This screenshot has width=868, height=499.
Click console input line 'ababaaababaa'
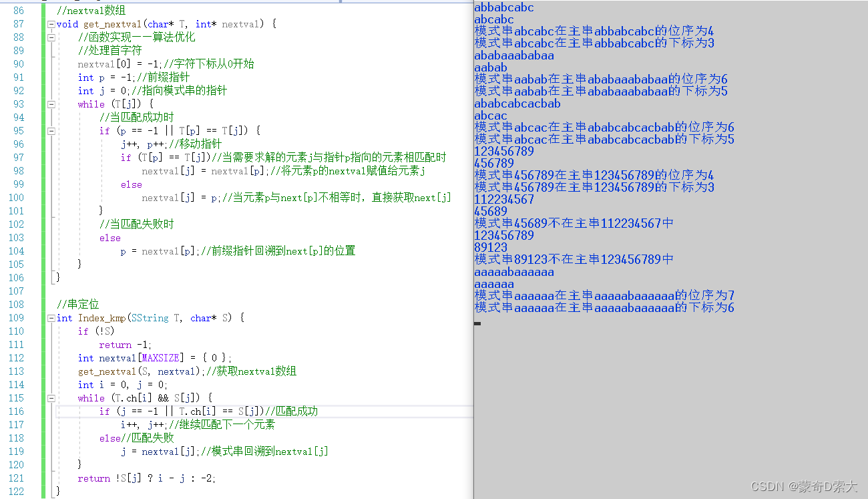[x=514, y=55]
